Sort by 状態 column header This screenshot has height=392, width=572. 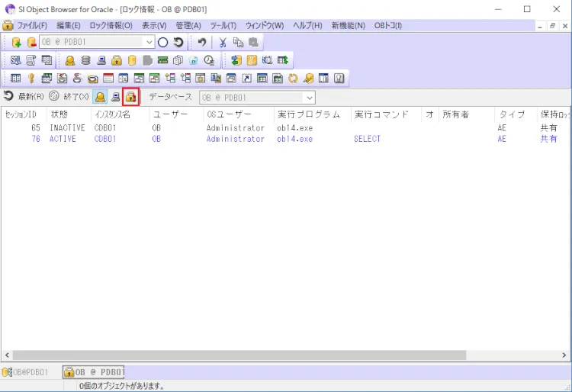click(69, 114)
